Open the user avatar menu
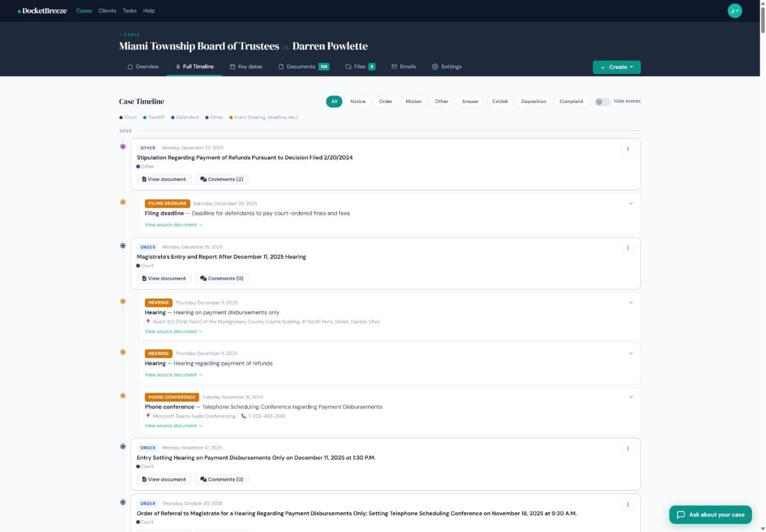The image size is (766, 532). click(x=735, y=10)
